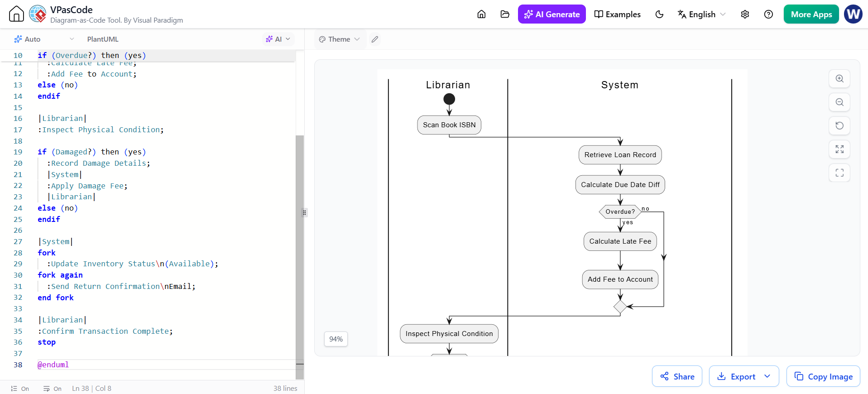The image size is (868, 394).
Task: Open the help question mark icon
Action: (768, 14)
